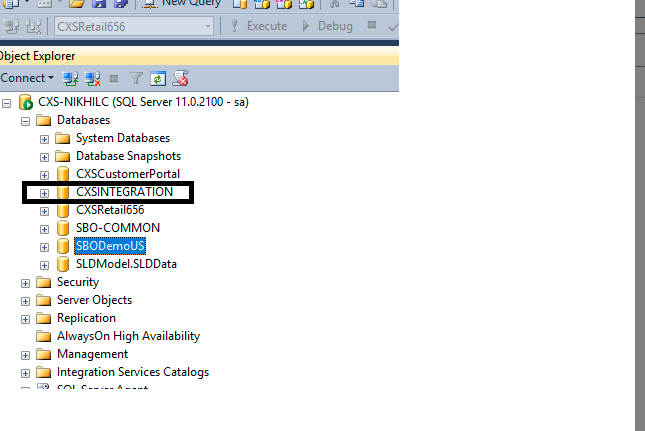Viewport: 645px width, 431px height.
Task: Click the Execute button
Action: pyautogui.click(x=259, y=26)
